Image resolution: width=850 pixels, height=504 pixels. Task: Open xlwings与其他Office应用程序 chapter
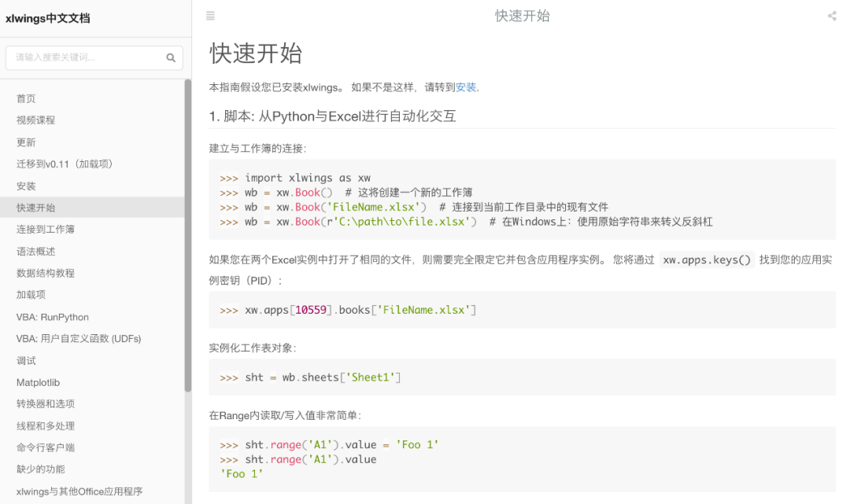[79, 491]
